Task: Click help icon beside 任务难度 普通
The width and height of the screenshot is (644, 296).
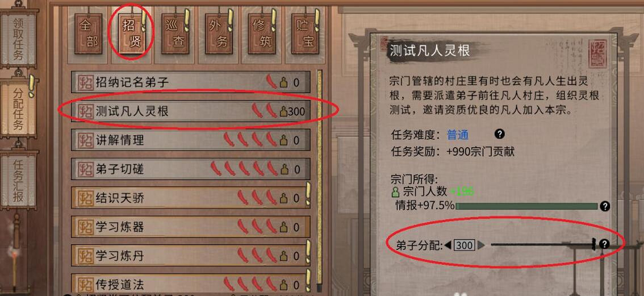Action: point(499,134)
